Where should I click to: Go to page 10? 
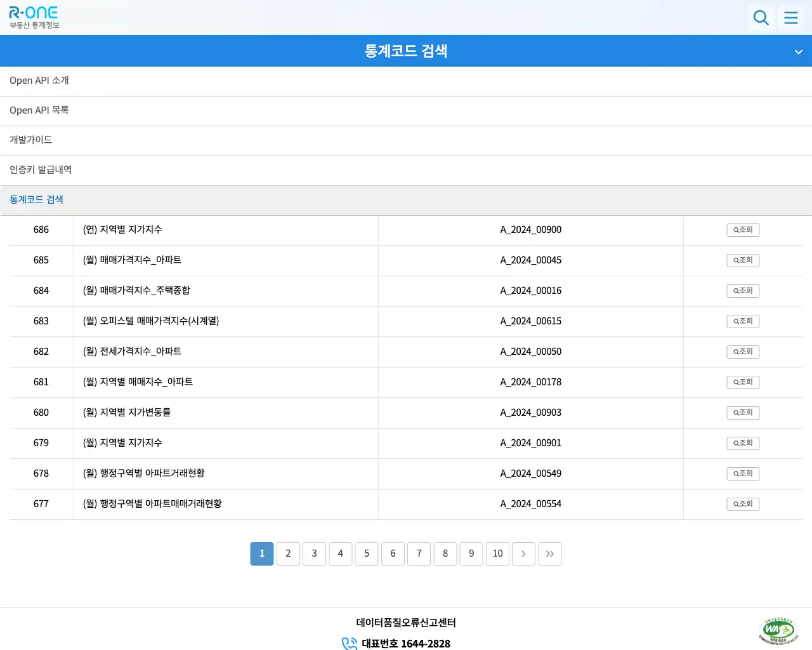[x=498, y=554]
